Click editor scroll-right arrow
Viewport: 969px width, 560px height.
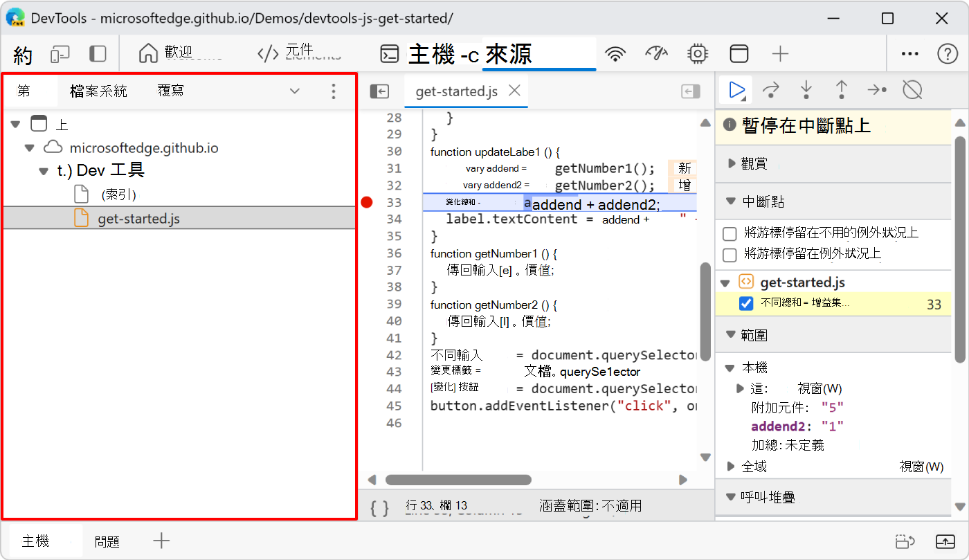point(683,480)
